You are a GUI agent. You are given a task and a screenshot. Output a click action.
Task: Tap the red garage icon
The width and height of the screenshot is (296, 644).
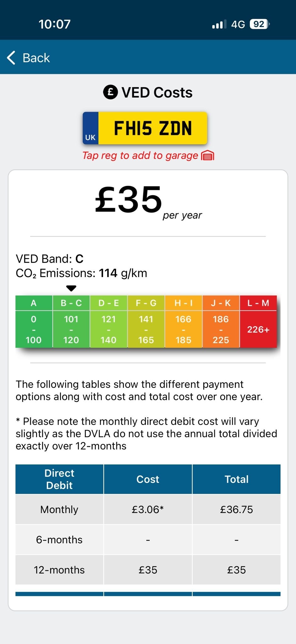(207, 156)
